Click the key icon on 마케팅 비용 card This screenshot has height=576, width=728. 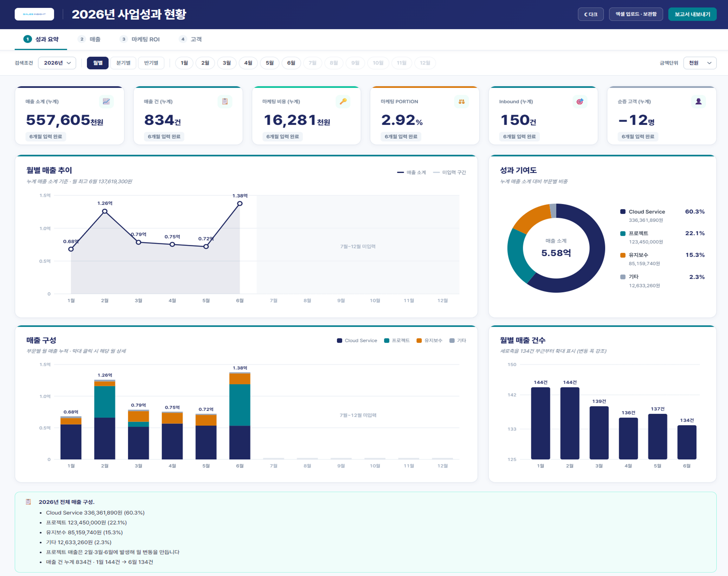pos(343,102)
